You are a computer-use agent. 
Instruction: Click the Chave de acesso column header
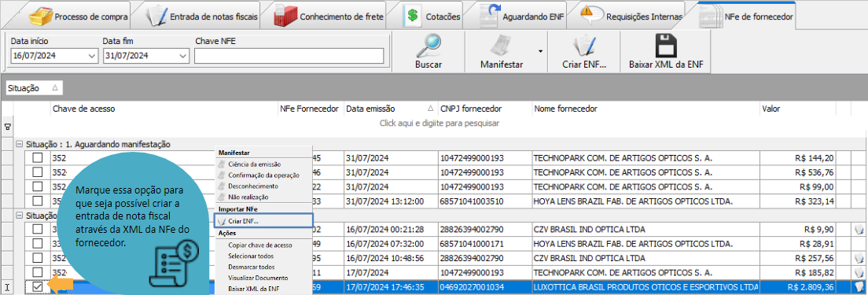pos(164,109)
